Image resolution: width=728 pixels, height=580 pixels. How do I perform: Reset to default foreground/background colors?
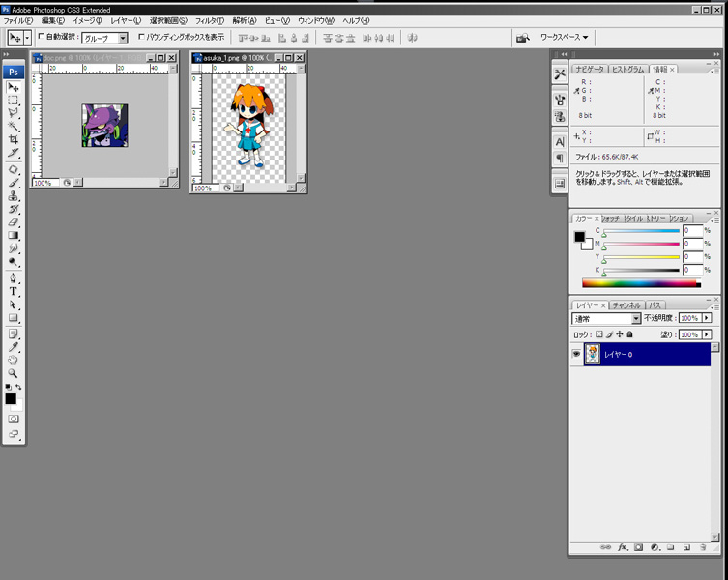[9, 387]
